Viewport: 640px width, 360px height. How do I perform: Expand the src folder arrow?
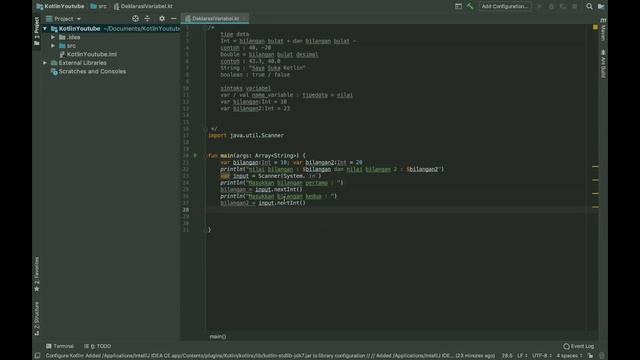tap(53, 46)
